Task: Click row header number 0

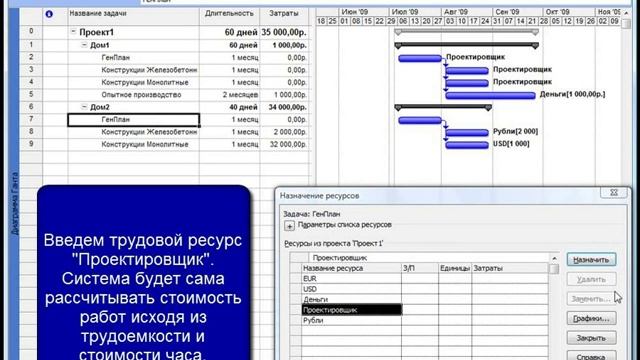Action: (31, 31)
